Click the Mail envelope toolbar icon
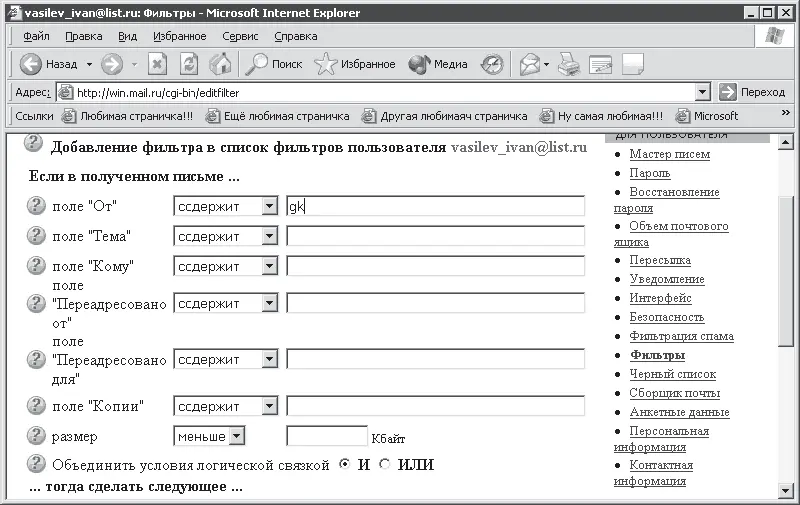 530,64
